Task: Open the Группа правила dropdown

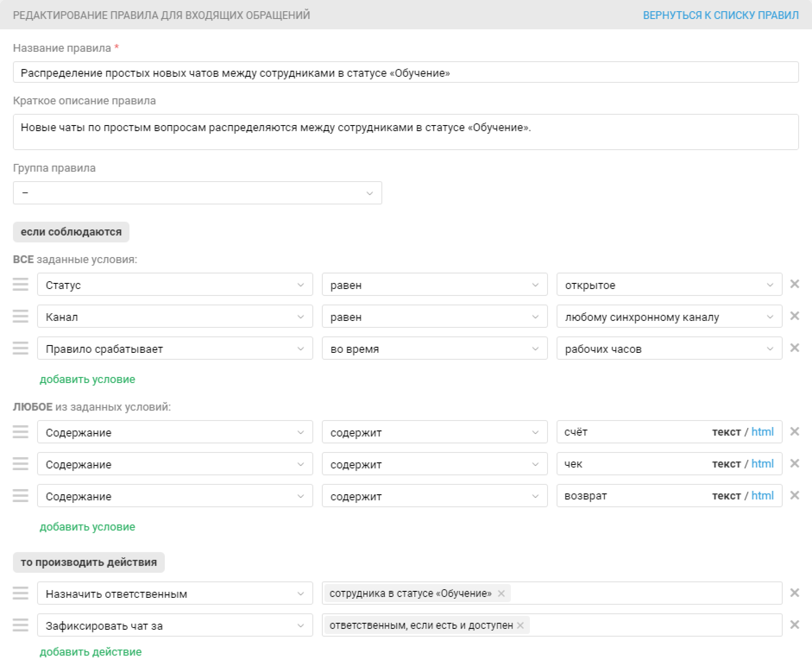Action: (x=197, y=193)
